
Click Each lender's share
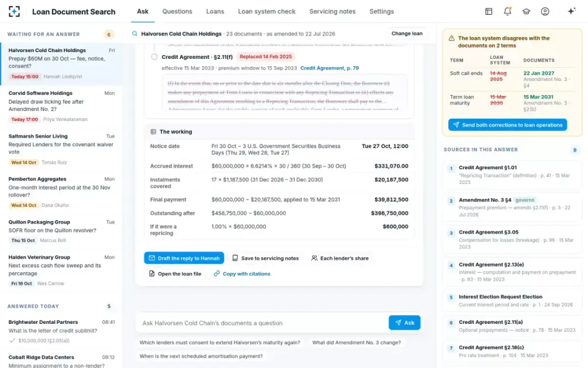[340, 258]
